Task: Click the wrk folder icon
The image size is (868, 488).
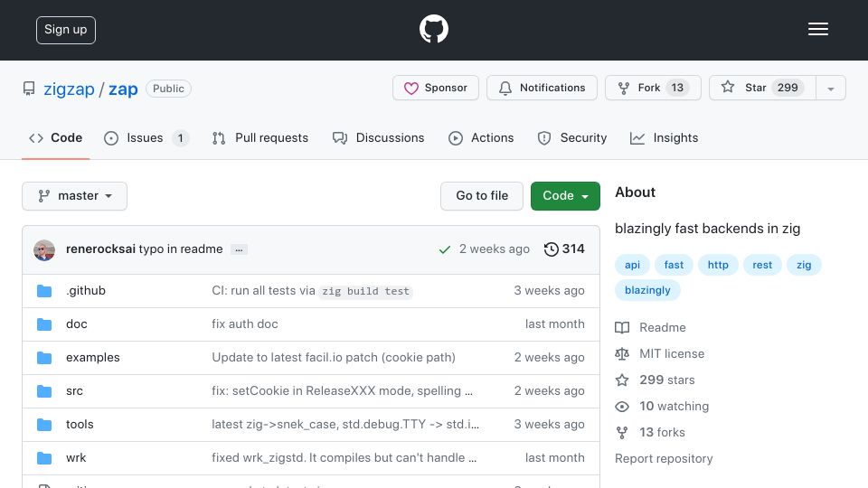Action: click(44, 458)
